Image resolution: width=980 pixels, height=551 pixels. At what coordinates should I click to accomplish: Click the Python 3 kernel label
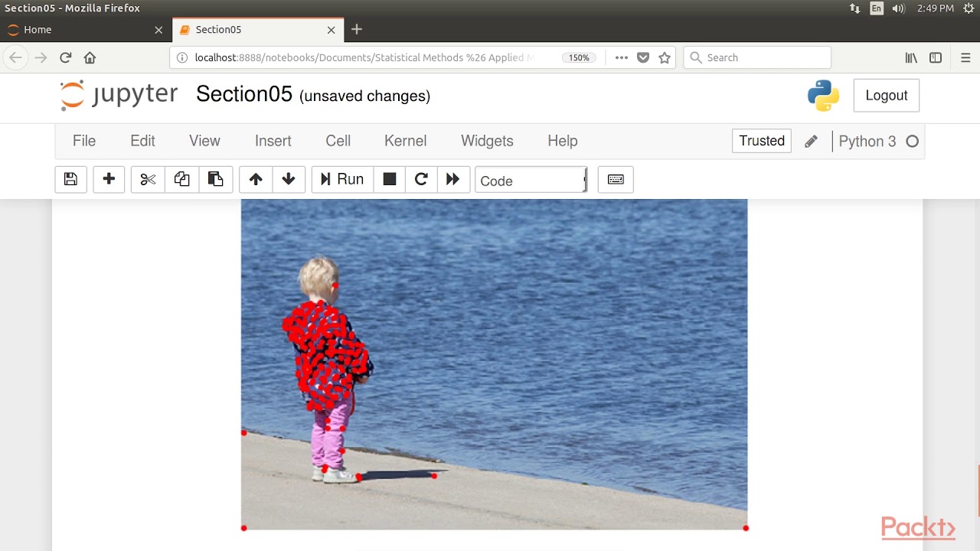[x=867, y=142]
